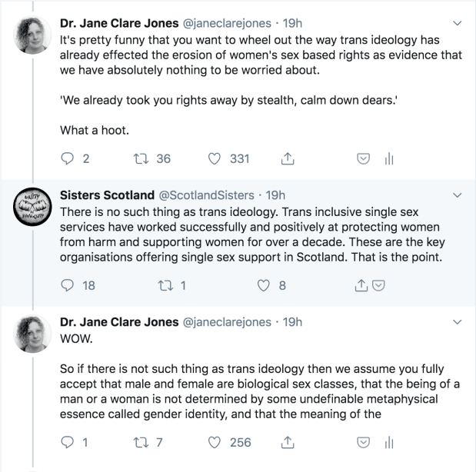
Task: Like the Sisters Scotland tweet
Action: (264, 285)
